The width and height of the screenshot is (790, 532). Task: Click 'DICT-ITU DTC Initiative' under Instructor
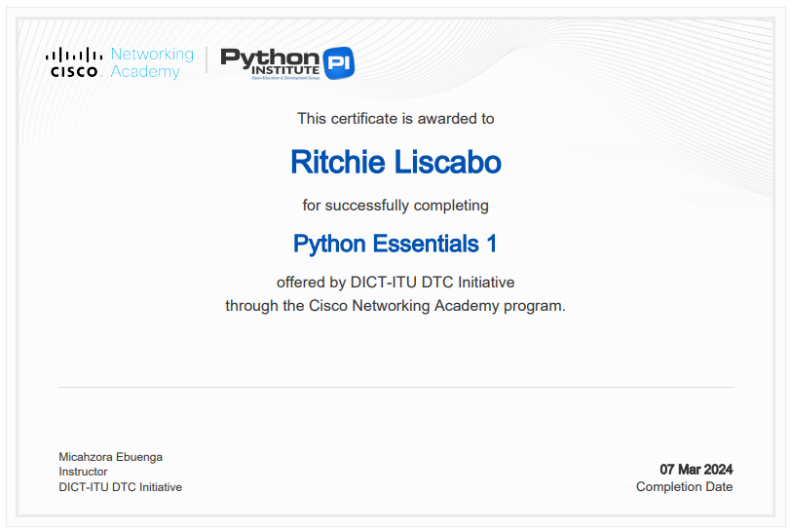pyautogui.click(x=121, y=487)
